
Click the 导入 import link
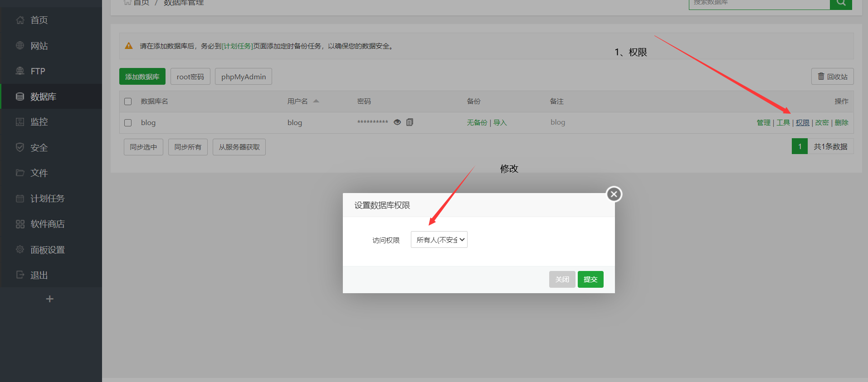(x=500, y=123)
